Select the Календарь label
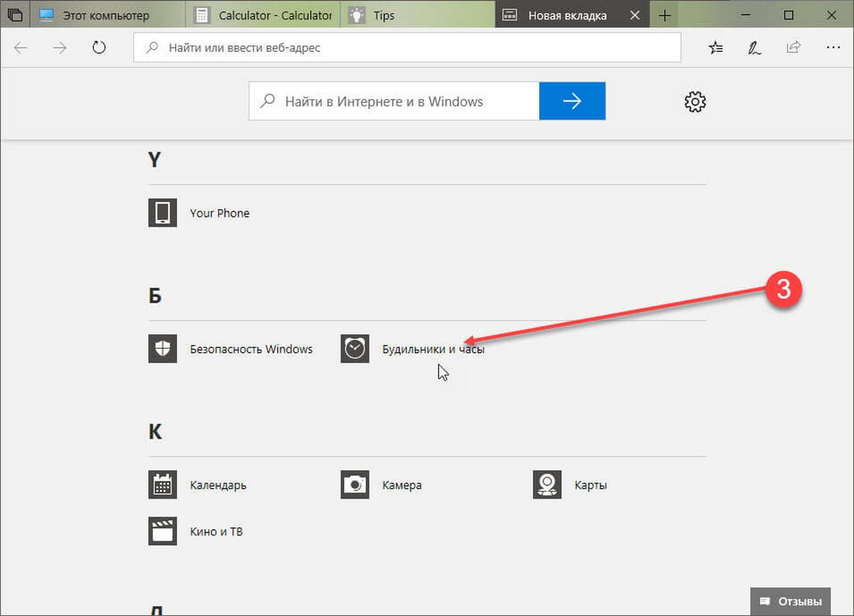 click(x=218, y=485)
